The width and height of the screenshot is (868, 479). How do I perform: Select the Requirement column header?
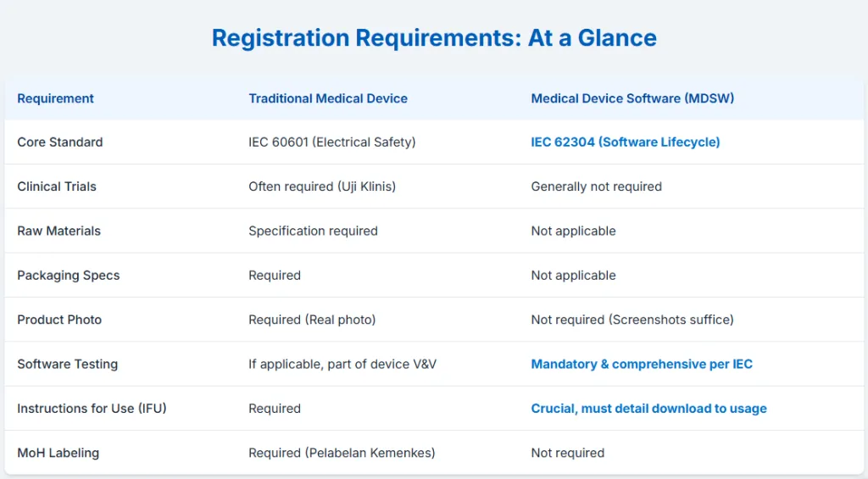[x=55, y=98]
